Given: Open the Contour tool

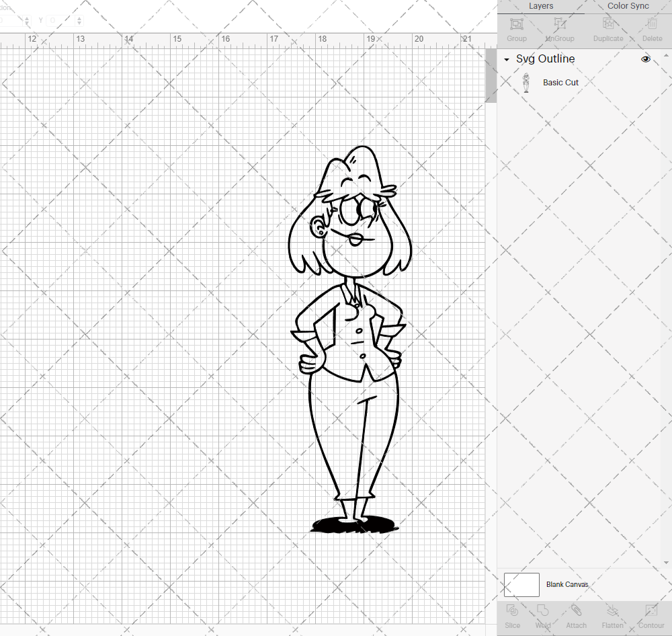Looking at the screenshot, I should pyautogui.click(x=650, y=615).
